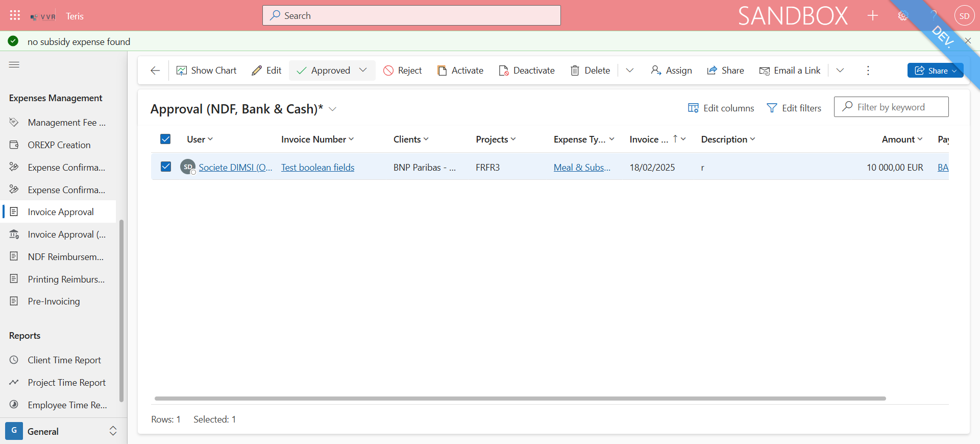The height and width of the screenshot is (444, 980).
Task: Click the 18/02/2025 invoice date cell
Action: pyautogui.click(x=652, y=168)
